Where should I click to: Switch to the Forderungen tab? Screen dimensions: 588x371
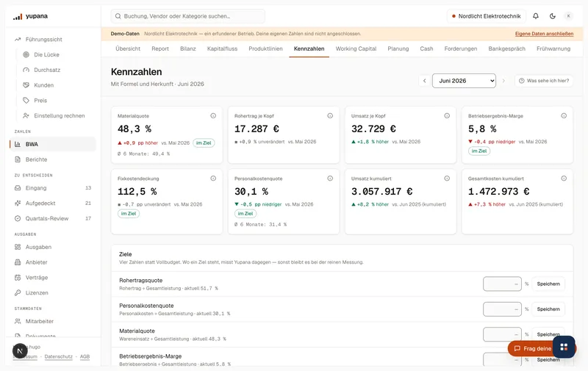[461, 48]
